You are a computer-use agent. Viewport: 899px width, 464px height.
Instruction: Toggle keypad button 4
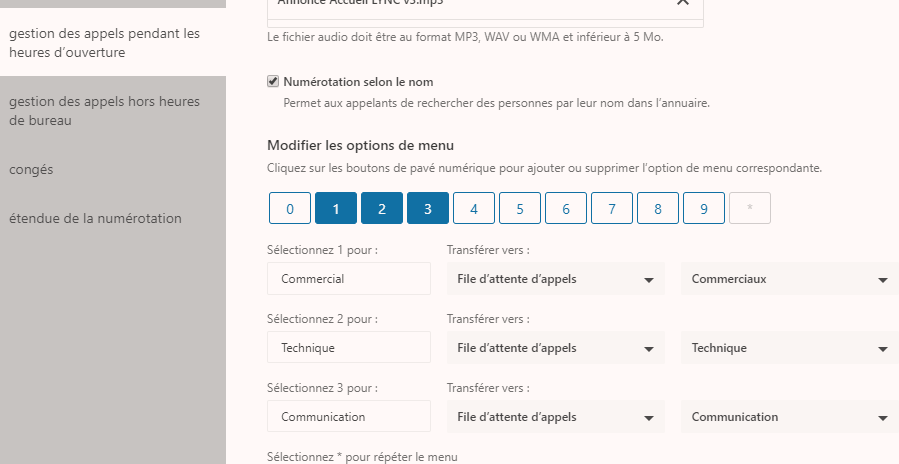pos(474,208)
